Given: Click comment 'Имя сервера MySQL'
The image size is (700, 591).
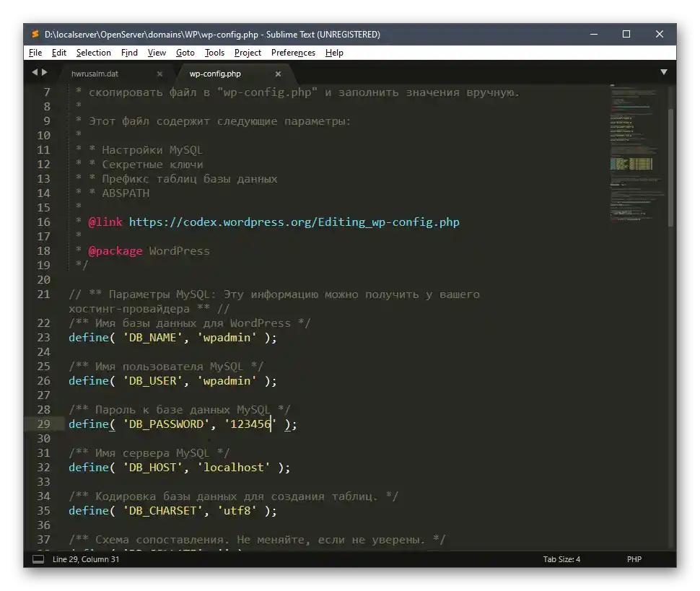Looking at the screenshot, I should 152,453.
